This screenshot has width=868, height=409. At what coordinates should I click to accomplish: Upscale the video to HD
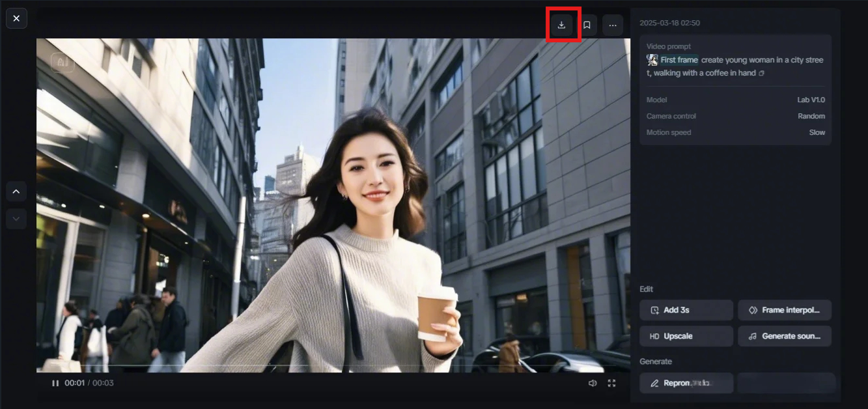pyautogui.click(x=686, y=336)
